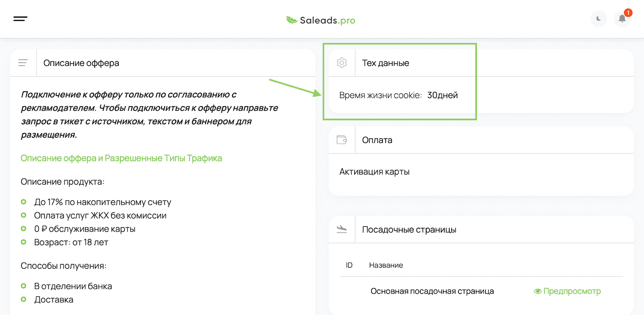Click the italic Подключение к офферу notice

tap(149, 114)
